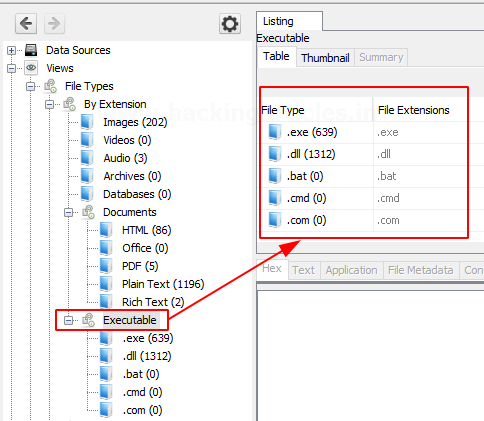Image resolution: width=484 pixels, height=421 pixels.
Task: Click the Views eye icon
Action: [31, 68]
